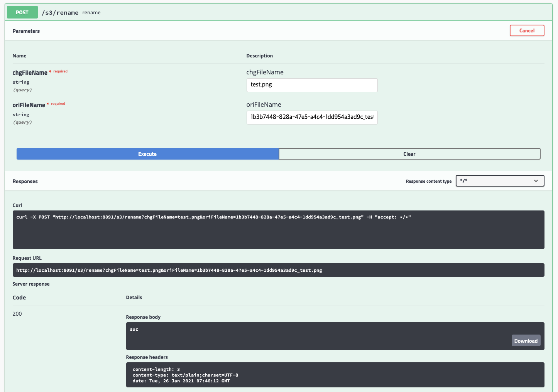Run the request with Execute

[x=147, y=154]
